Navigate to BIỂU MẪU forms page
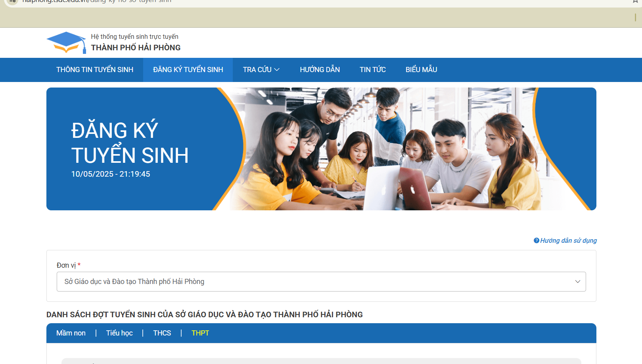 click(421, 70)
